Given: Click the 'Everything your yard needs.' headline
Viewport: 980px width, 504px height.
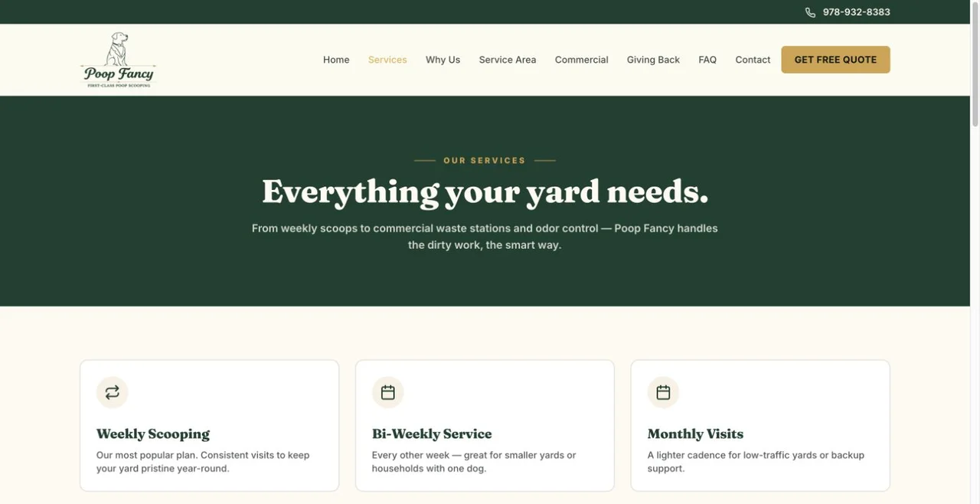Looking at the screenshot, I should tap(485, 191).
